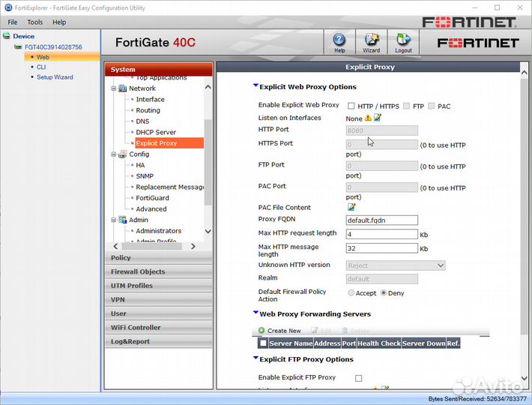Select Administrators under Admin

pyautogui.click(x=158, y=230)
